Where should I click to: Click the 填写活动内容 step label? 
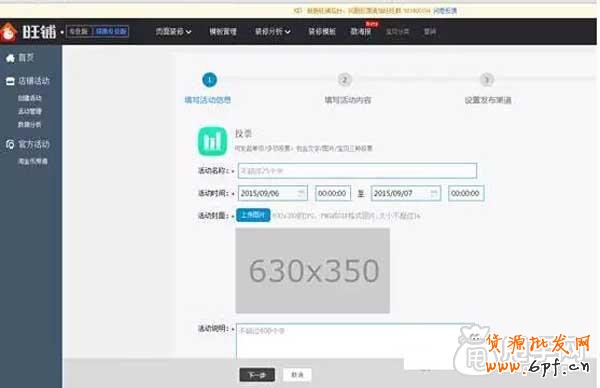tap(347, 100)
